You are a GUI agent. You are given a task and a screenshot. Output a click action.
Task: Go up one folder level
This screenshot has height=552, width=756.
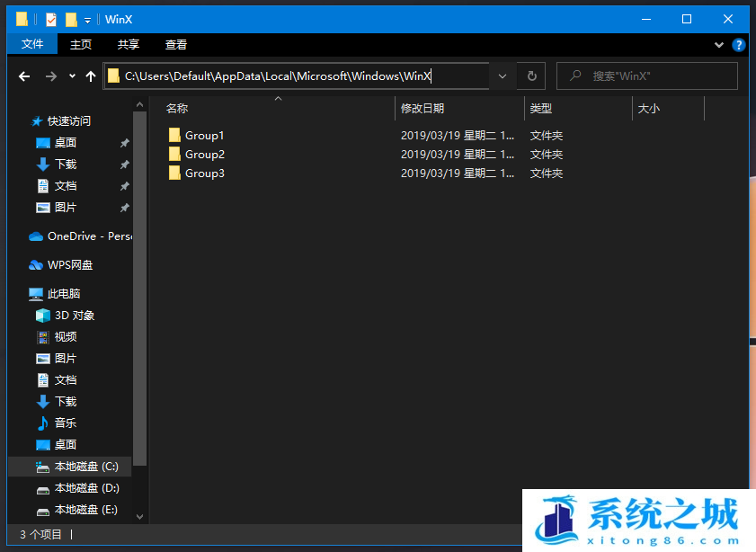(91, 76)
